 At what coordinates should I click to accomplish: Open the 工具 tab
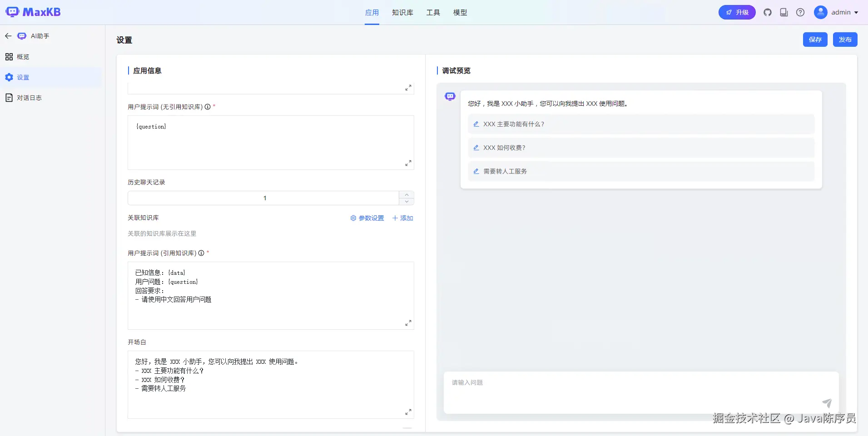click(x=433, y=12)
